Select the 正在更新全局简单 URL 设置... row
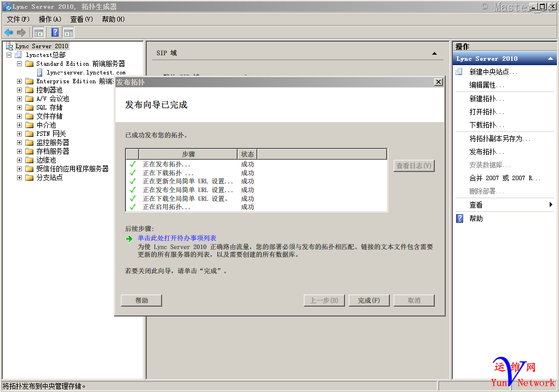Screen dimensions: 559x392 point(256,181)
